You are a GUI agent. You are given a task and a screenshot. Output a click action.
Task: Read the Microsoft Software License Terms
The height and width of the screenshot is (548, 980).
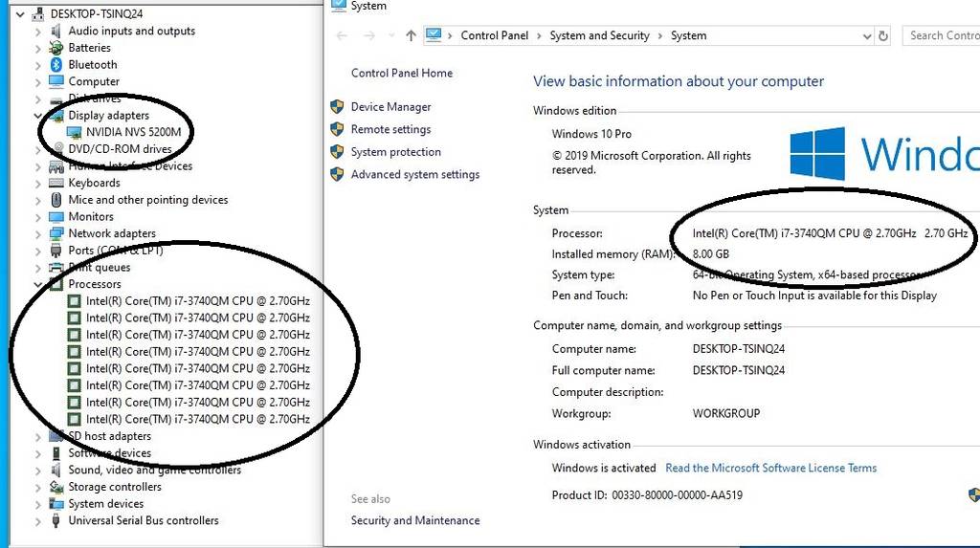(x=770, y=468)
